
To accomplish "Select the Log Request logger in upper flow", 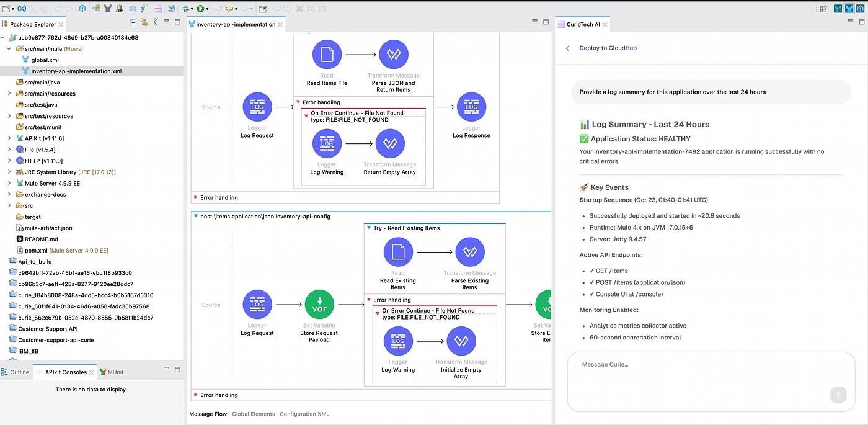I will coord(257,107).
